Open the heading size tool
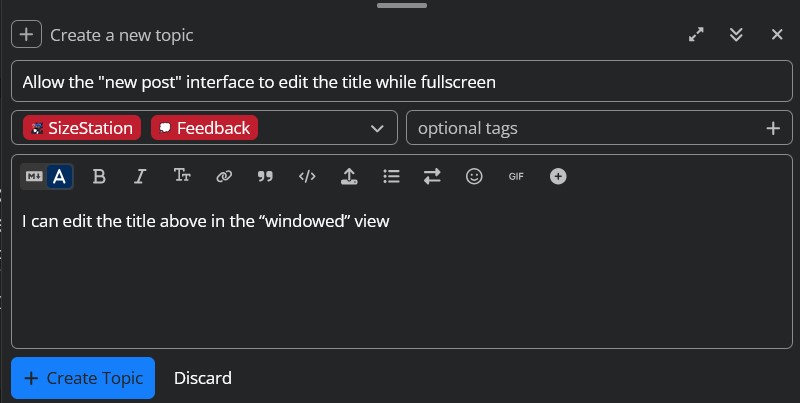 click(x=182, y=177)
